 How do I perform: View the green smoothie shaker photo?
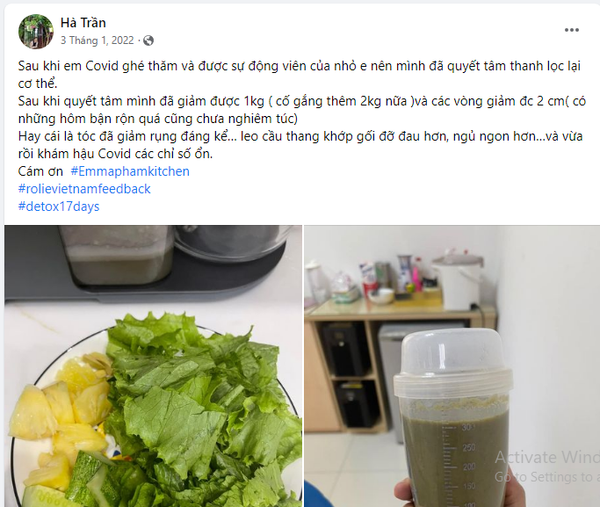coord(452,366)
